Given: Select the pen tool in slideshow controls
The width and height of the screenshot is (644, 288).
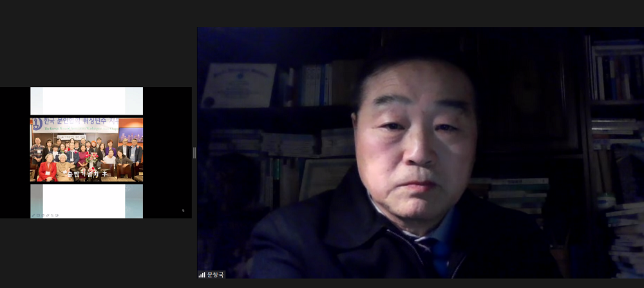Looking at the screenshot, I should tap(33, 215).
